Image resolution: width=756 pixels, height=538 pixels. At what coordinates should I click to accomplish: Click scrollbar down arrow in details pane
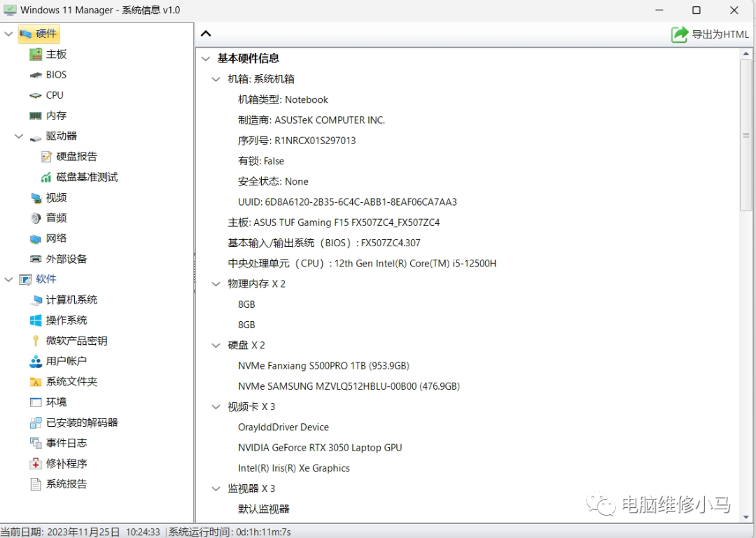pyautogui.click(x=746, y=517)
